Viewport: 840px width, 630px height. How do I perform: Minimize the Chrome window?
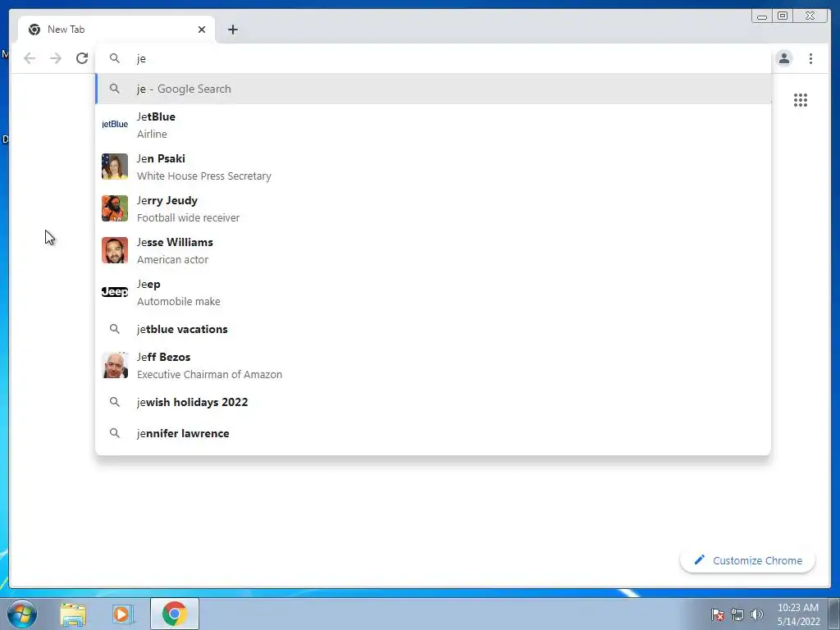pos(762,16)
